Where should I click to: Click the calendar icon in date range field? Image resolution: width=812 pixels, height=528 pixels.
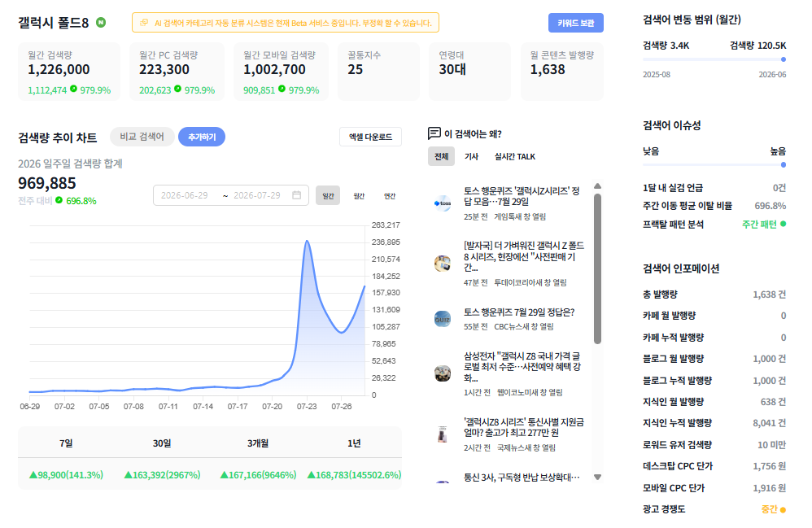click(x=297, y=195)
